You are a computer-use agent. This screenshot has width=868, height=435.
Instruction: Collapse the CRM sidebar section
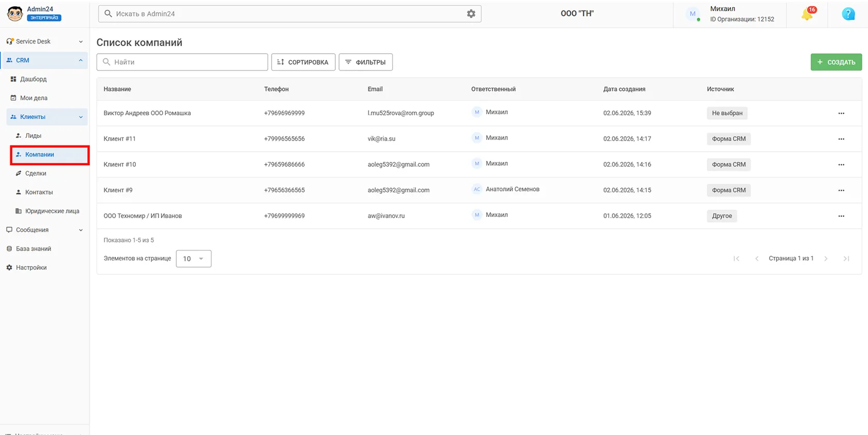click(44, 60)
